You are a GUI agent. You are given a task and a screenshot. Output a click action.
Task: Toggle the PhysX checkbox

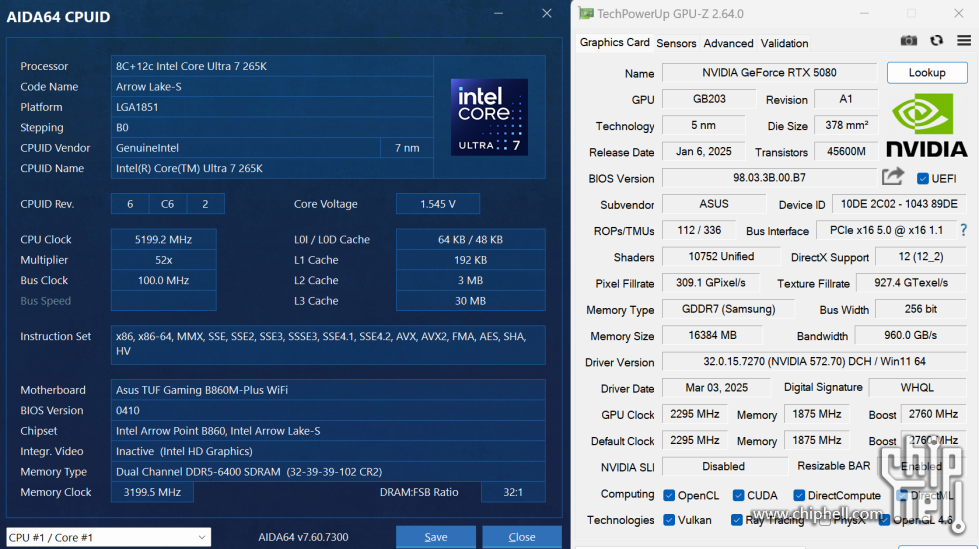pyautogui.click(x=825, y=520)
